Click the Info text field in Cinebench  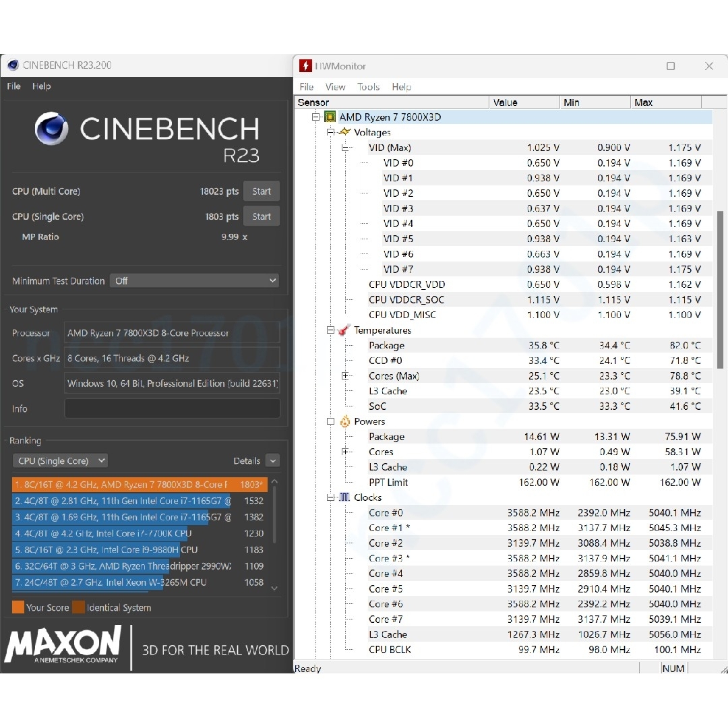click(x=173, y=408)
